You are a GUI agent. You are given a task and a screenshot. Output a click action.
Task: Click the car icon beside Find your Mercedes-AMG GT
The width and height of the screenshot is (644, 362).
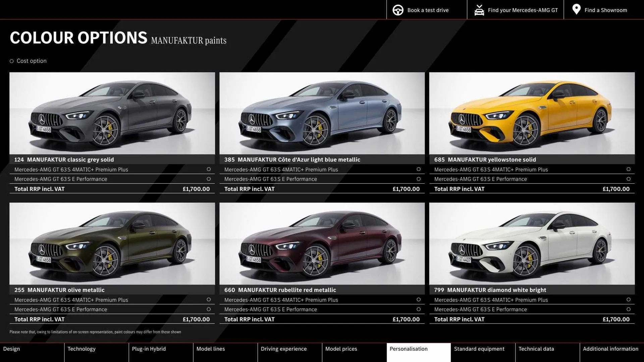pyautogui.click(x=479, y=10)
